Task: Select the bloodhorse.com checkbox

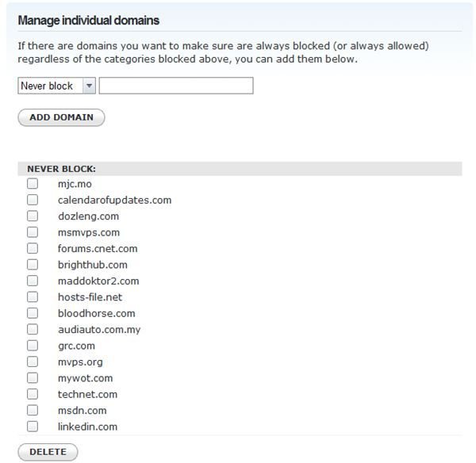Action: coord(33,313)
